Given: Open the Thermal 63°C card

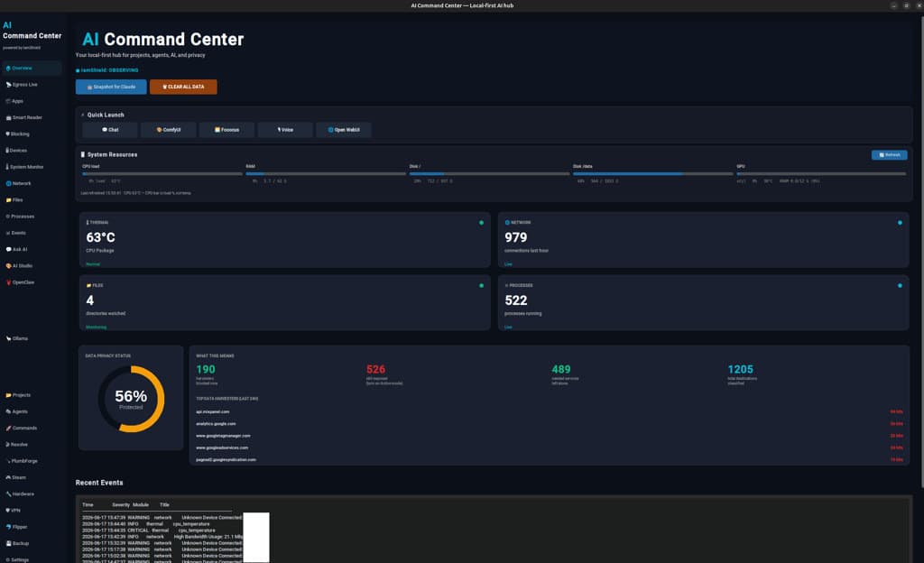Looking at the screenshot, I should point(284,240).
